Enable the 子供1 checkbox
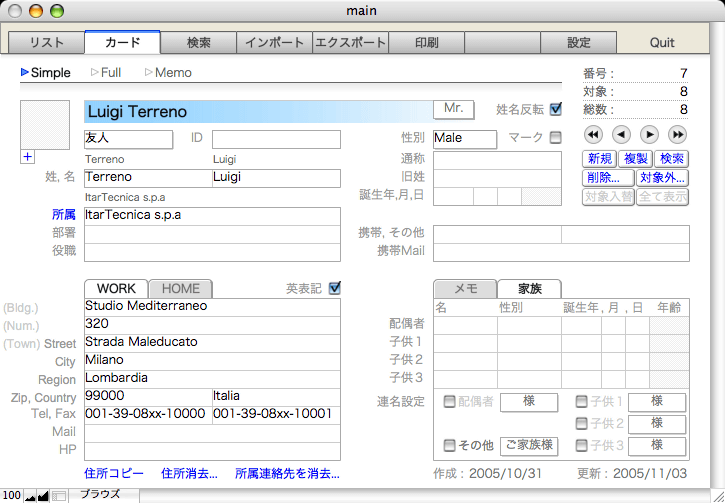725x503 pixels. pos(581,401)
